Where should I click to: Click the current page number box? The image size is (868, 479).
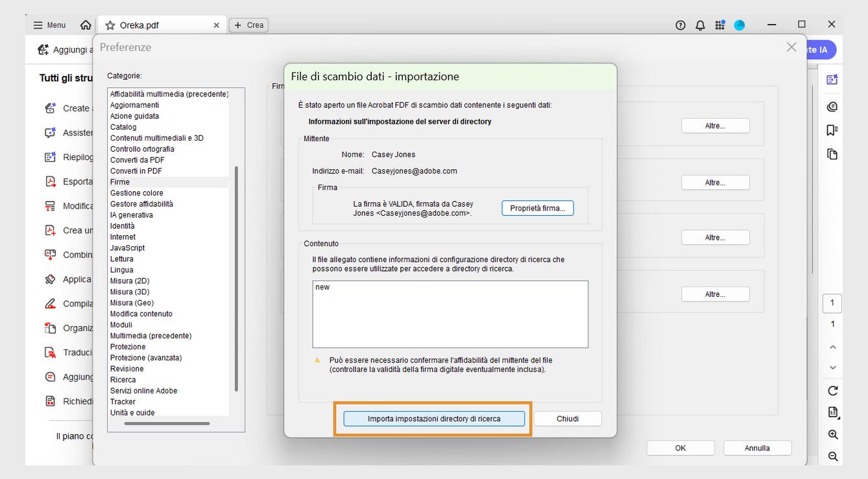tap(832, 303)
